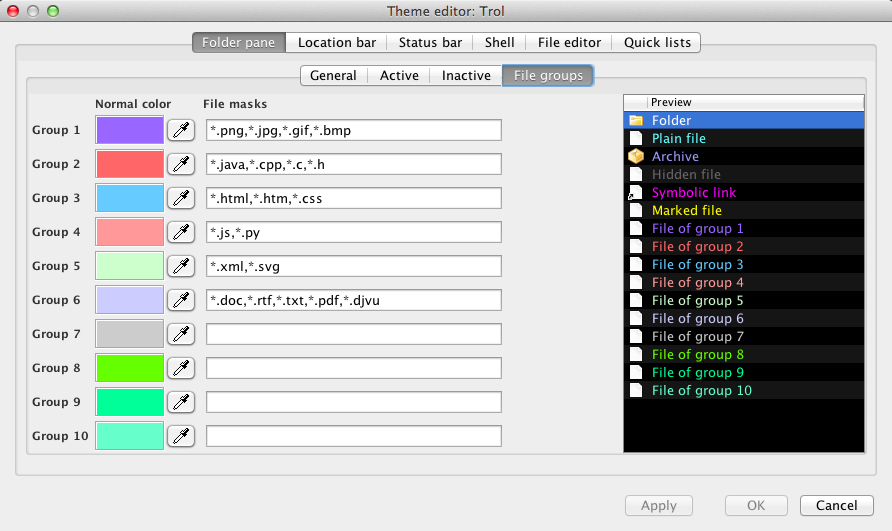892x531 pixels.
Task: Switch to the Quick lists tab
Action: (x=657, y=43)
